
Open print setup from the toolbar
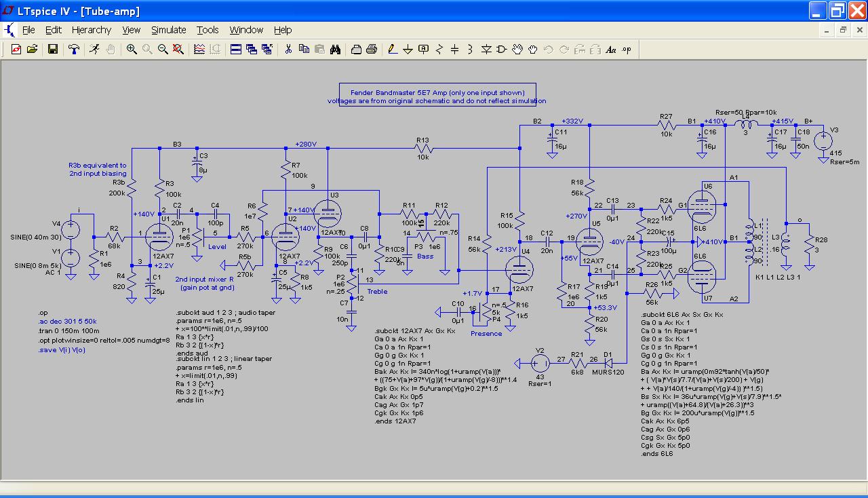point(356,50)
